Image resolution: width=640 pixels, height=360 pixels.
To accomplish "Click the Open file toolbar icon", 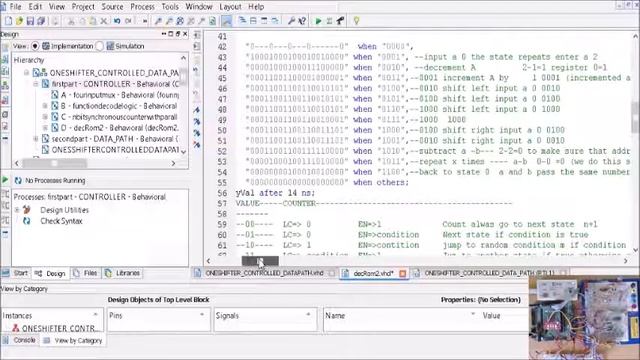I will (x=19, y=21).
